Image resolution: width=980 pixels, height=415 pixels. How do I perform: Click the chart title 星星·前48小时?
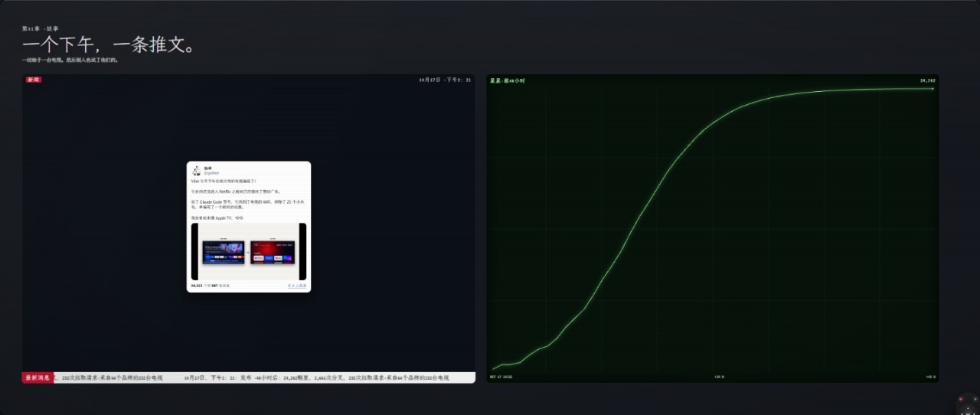pos(507,80)
